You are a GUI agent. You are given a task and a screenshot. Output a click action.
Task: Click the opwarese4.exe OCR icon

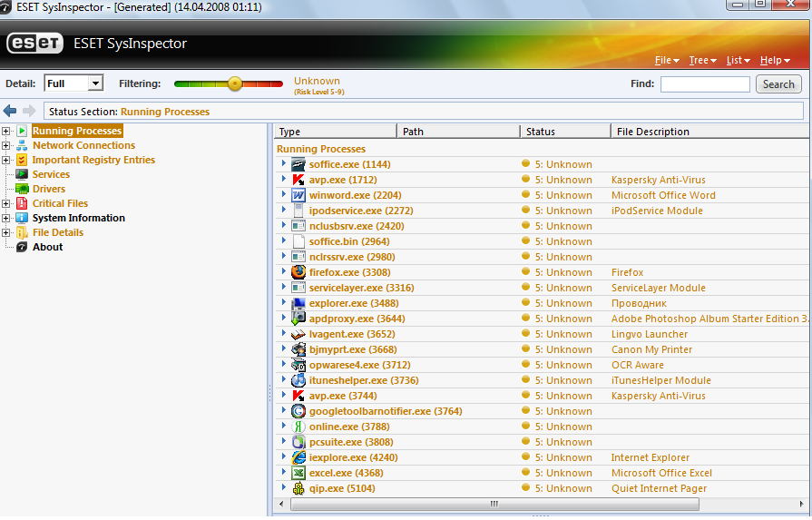[298, 365]
